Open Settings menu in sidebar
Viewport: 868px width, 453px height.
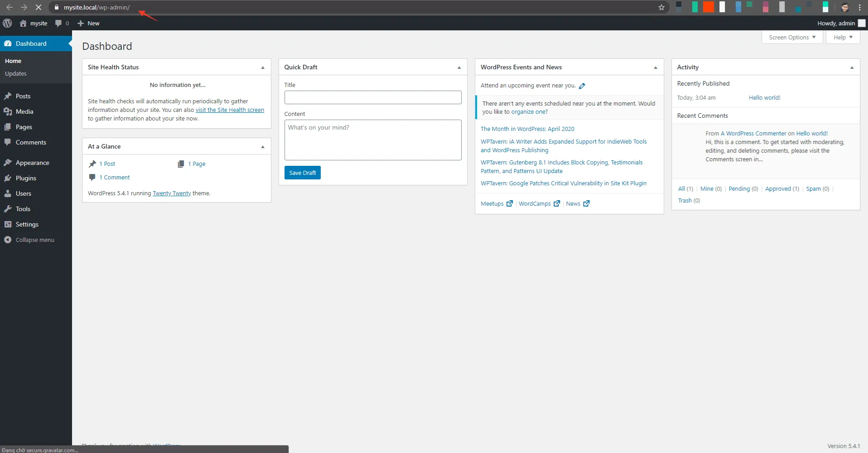(x=36, y=224)
